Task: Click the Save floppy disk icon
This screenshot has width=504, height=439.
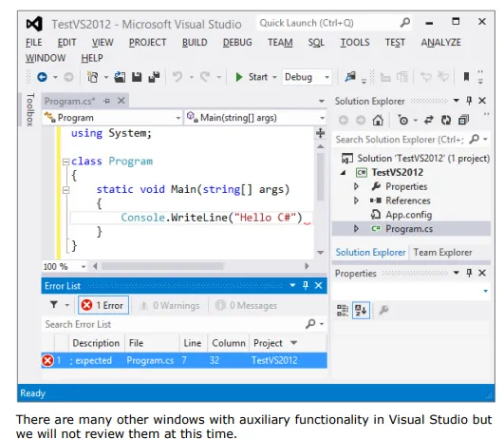Action: pyautogui.click(x=137, y=77)
